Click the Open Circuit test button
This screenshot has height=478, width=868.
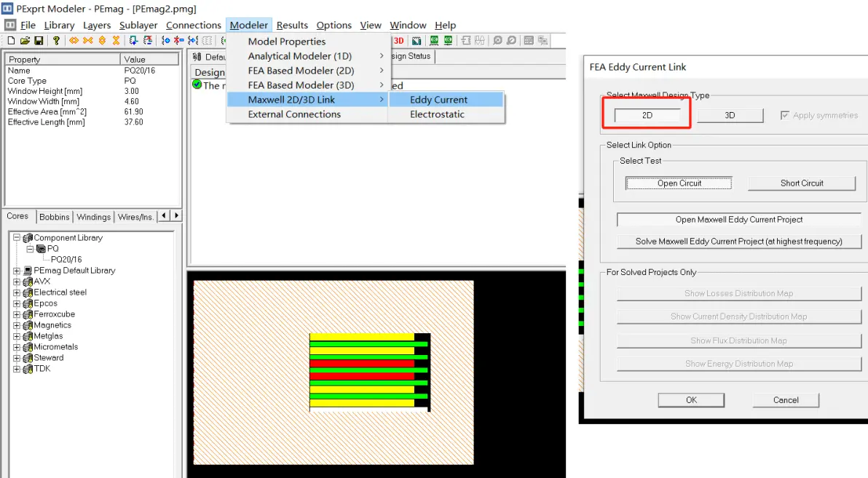pos(679,183)
